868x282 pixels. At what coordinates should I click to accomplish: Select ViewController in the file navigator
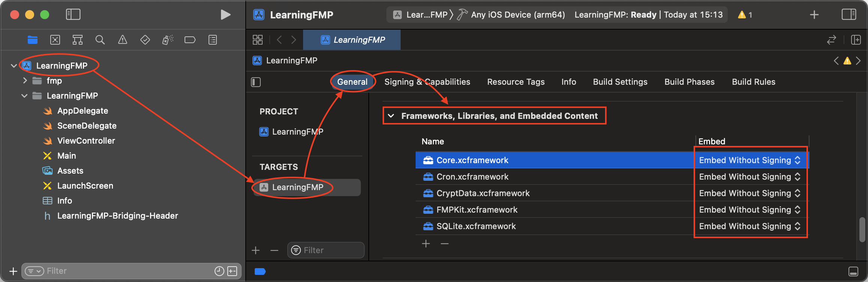point(86,141)
